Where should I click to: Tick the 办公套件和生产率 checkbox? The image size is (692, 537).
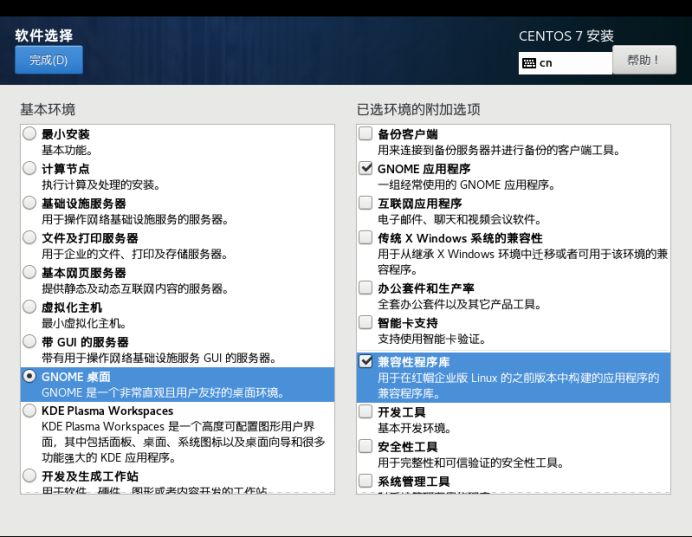(x=366, y=288)
